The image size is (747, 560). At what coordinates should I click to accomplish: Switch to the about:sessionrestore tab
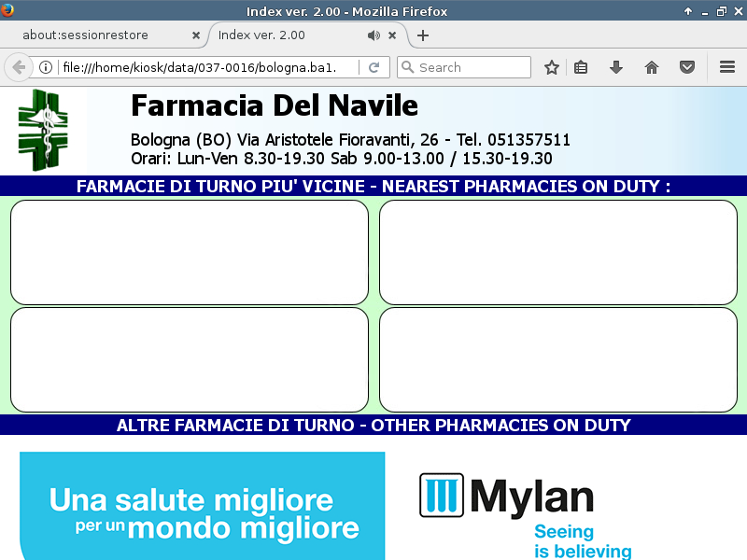tap(98, 35)
